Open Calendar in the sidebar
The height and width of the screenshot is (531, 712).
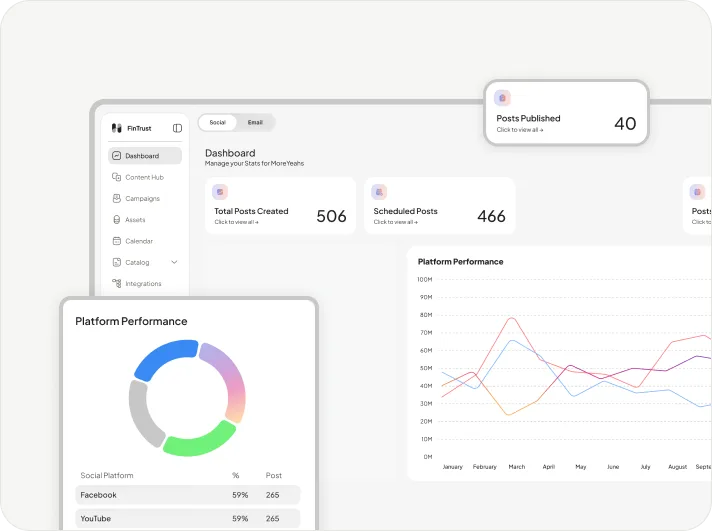[x=145, y=241]
